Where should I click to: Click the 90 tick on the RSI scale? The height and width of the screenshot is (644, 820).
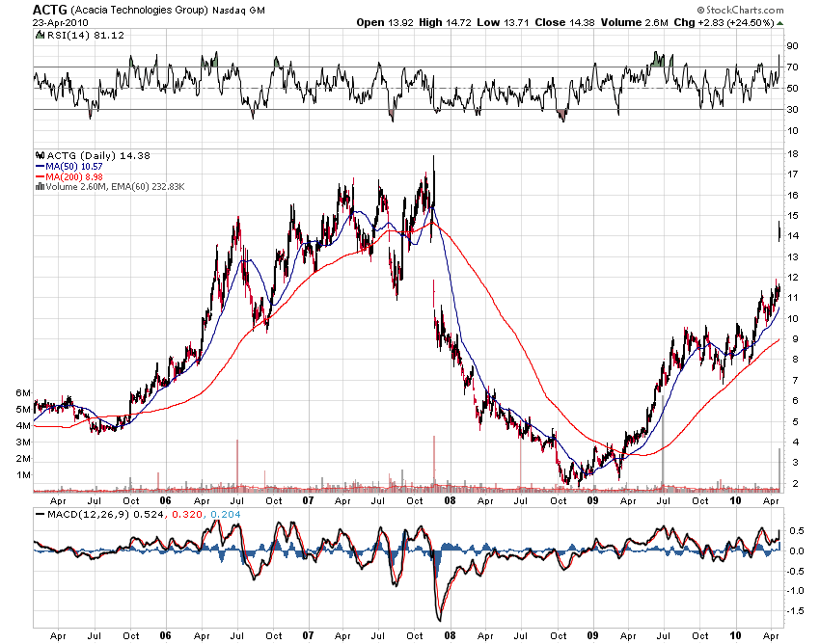tap(793, 46)
